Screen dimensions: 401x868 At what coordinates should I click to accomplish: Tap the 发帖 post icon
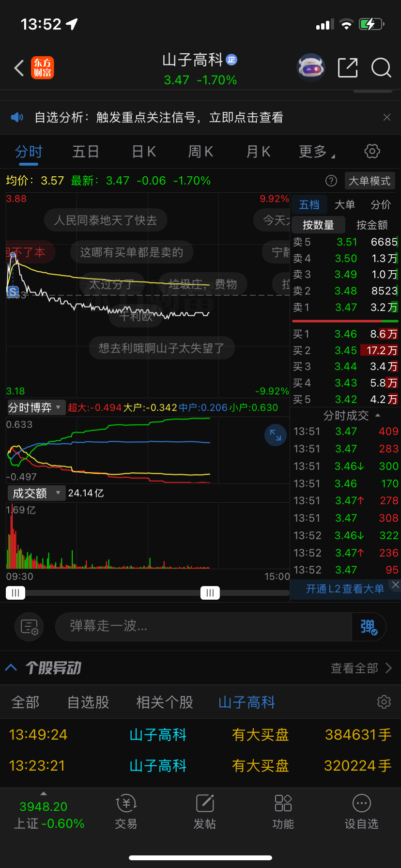(x=205, y=812)
